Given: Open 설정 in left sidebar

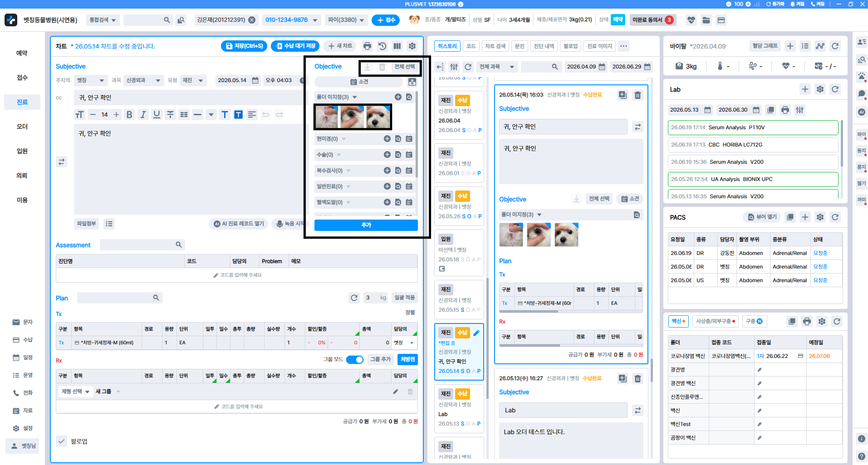Looking at the screenshot, I should [x=22, y=428].
